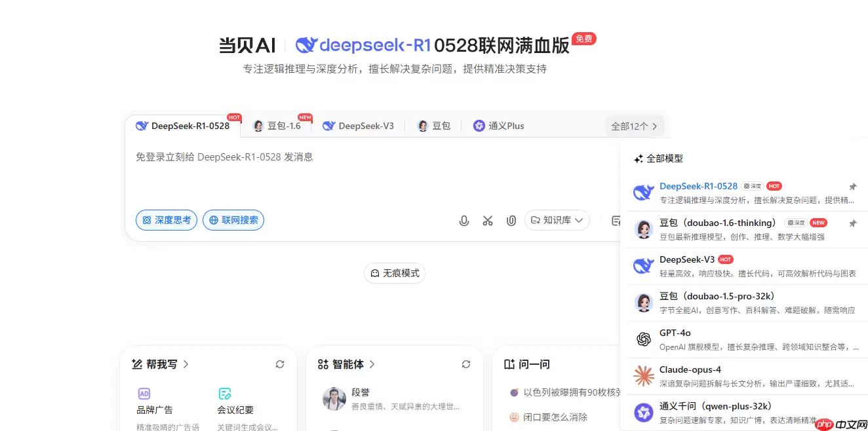Screen dimensions: 868x431
Task: Click the prompt template icon right of 知识库
Action: pyautogui.click(x=616, y=220)
